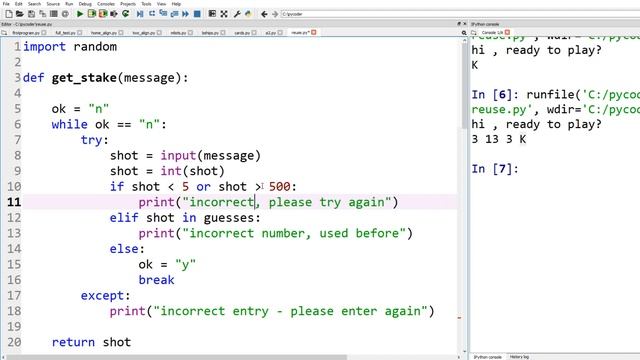This screenshot has width=640, height=360.
Task: Click editor horizontal scrollbar
Action: tap(176, 357)
